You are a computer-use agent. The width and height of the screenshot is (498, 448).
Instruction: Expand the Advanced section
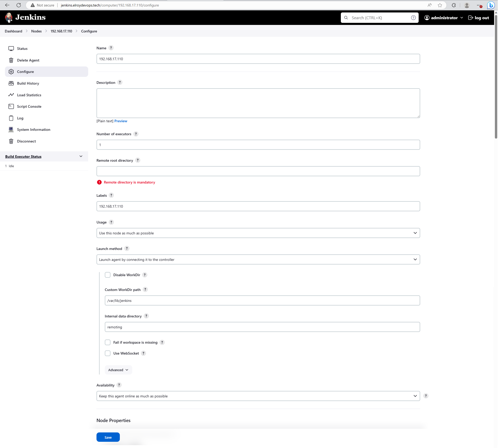[118, 370]
